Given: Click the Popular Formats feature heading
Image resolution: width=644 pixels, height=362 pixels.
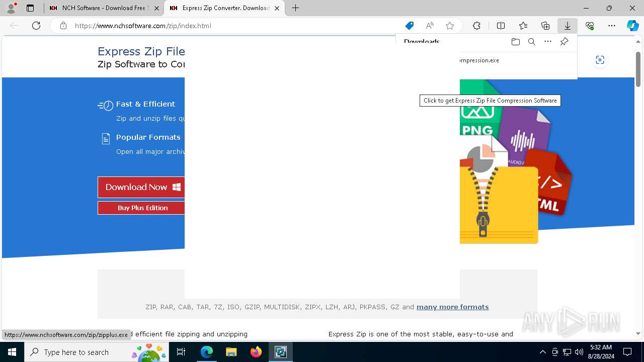Looking at the screenshot, I should [x=148, y=137].
